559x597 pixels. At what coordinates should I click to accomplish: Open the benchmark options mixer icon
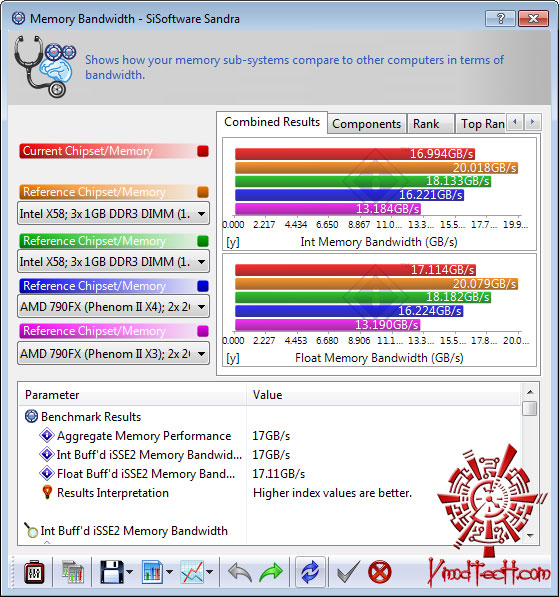34,572
